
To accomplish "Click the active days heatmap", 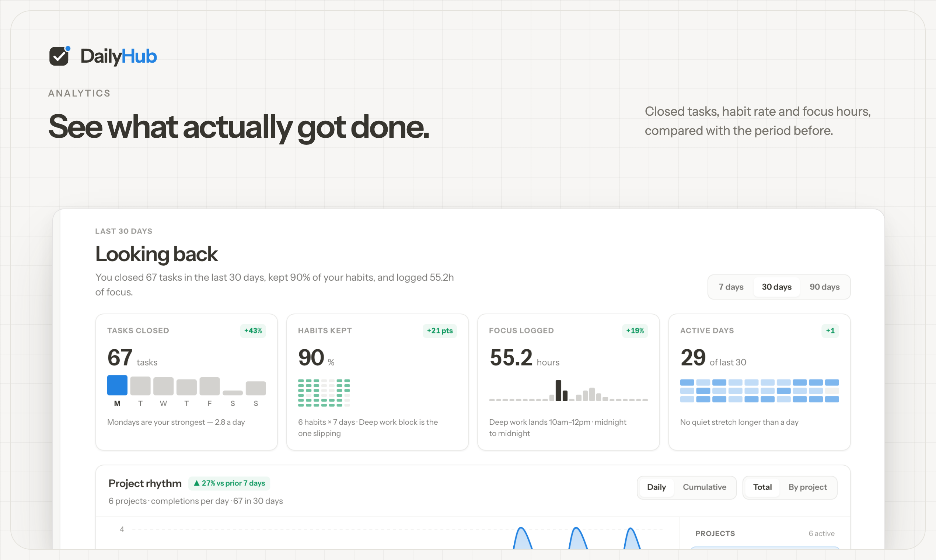I will (759, 391).
